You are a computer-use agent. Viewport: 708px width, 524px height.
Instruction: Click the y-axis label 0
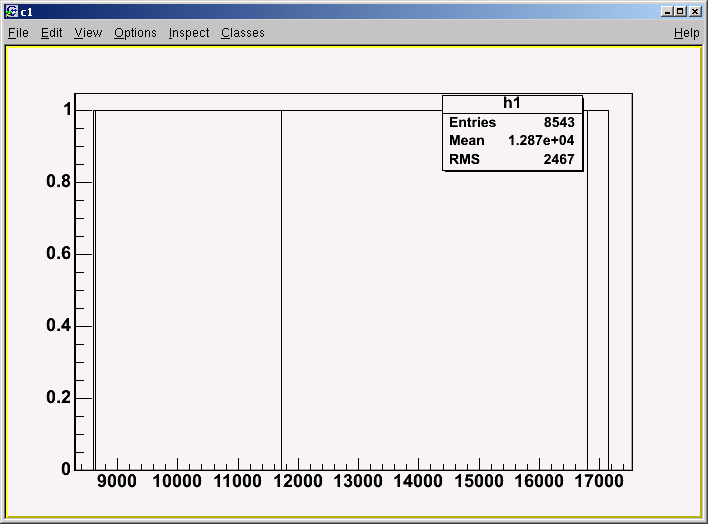[x=66, y=469]
